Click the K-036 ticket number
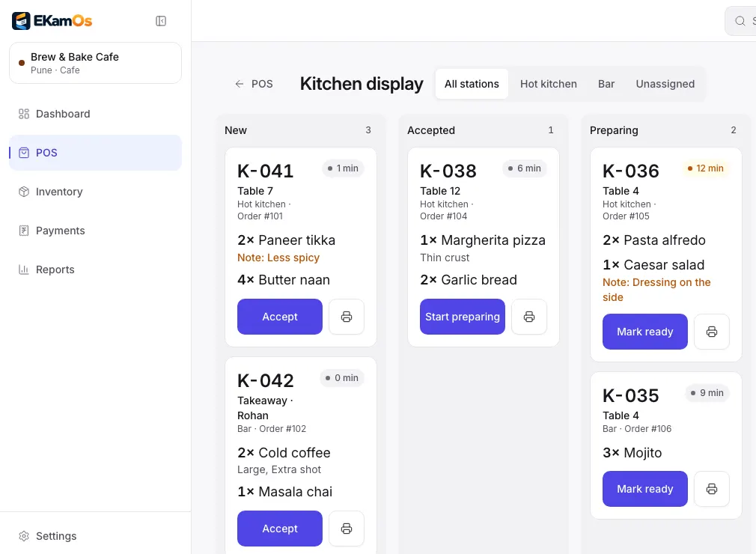This screenshot has width=756, height=554. click(x=631, y=171)
